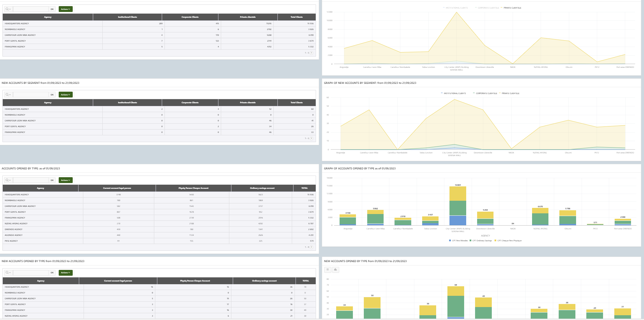Open Agency column header in topmost report
The image size is (644, 320).
click(48, 17)
